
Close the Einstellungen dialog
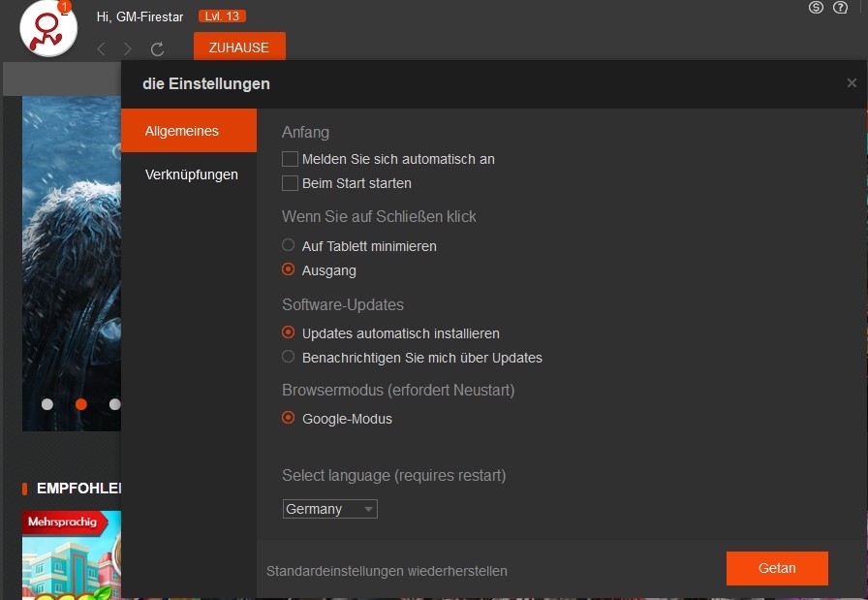(x=852, y=83)
